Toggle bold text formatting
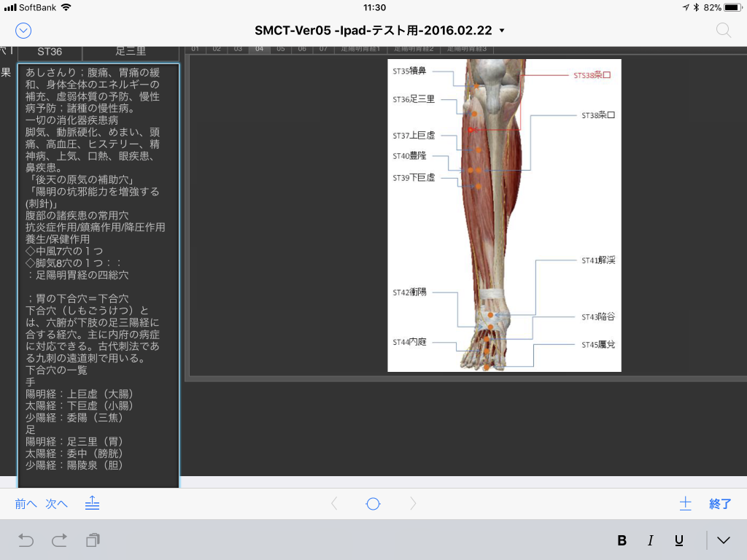Image resolution: width=747 pixels, height=560 pixels. pyautogui.click(x=622, y=540)
